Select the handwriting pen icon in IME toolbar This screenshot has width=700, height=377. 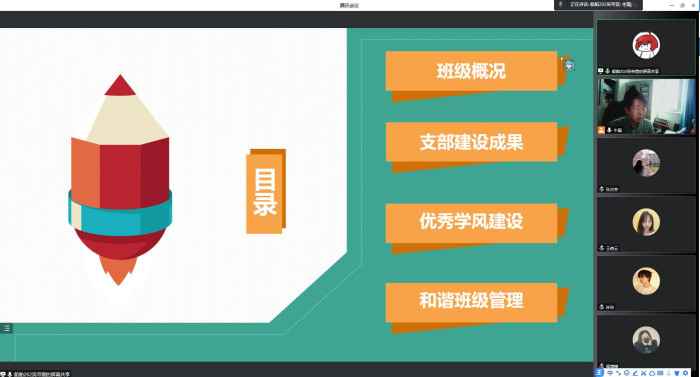(635, 373)
